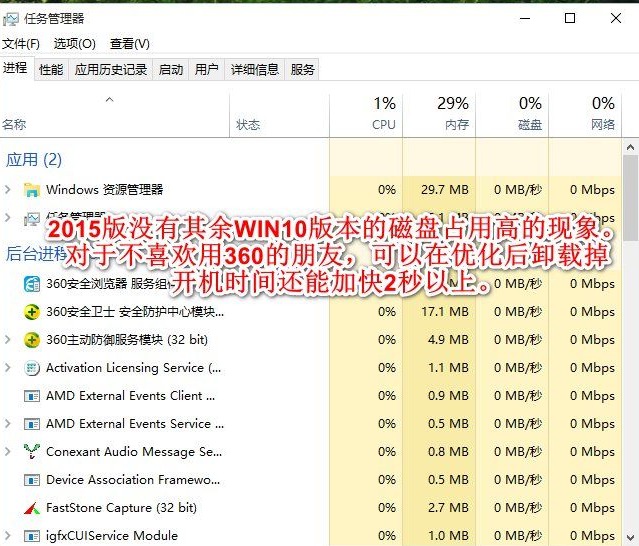Click the 360安全浏览器 服务组件 icon
The image size is (639, 546).
[32, 284]
